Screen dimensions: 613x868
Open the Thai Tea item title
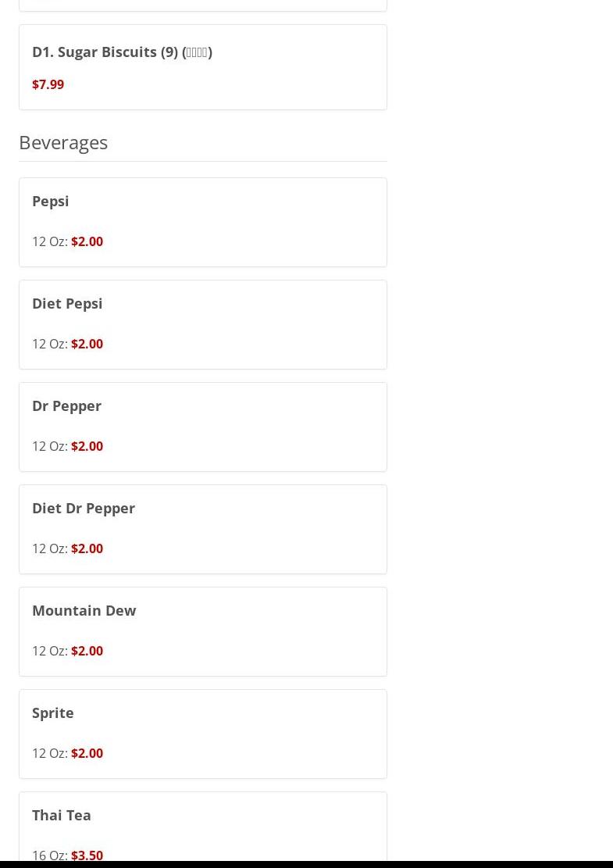62,815
